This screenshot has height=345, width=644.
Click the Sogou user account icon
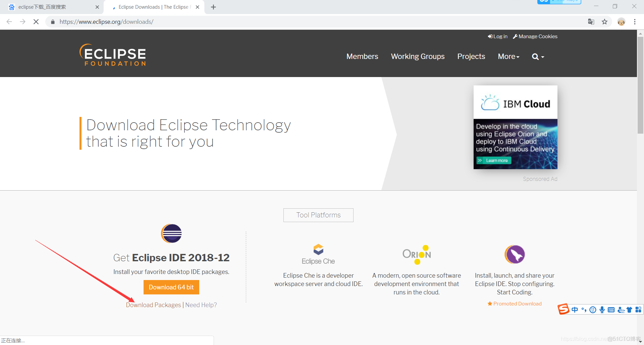[x=621, y=310]
